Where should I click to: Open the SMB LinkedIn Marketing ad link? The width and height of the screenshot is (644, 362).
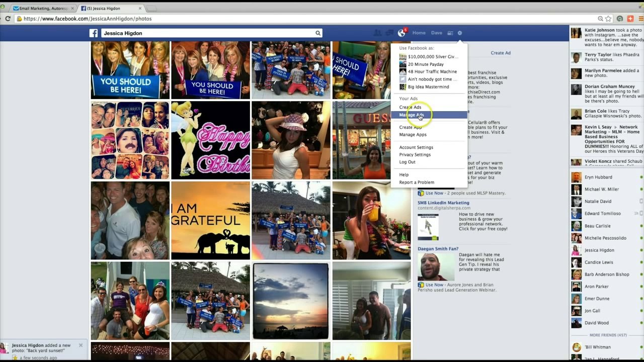443,203
